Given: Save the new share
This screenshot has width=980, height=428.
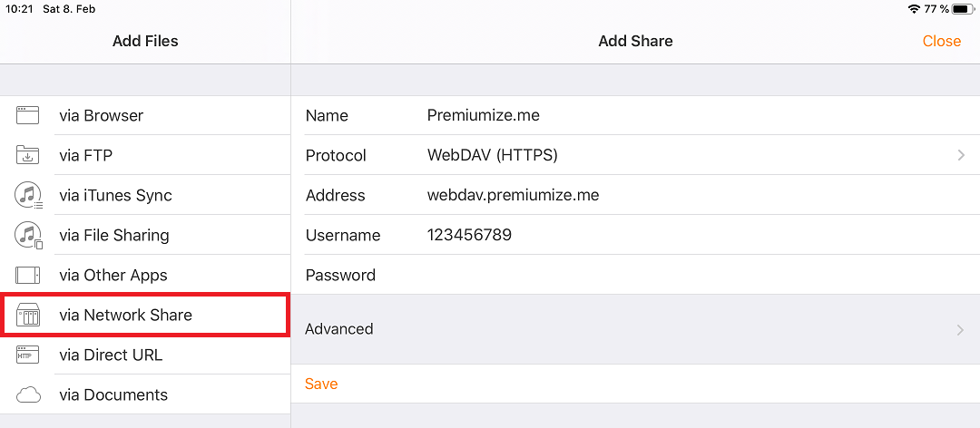Looking at the screenshot, I should click(x=321, y=384).
